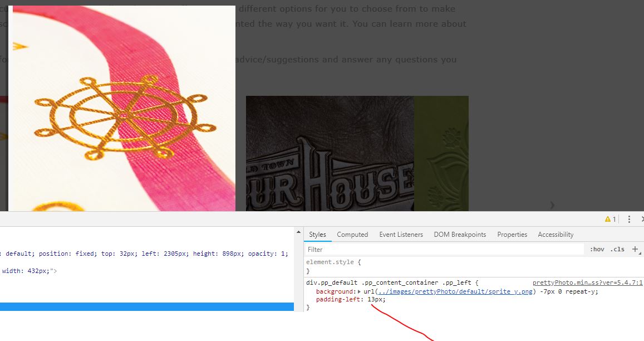Image resolution: width=644 pixels, height=341 pixels.
Task: Click the gallery next arrow chevron
Action: pyautogui.click(x=552, y=205)
